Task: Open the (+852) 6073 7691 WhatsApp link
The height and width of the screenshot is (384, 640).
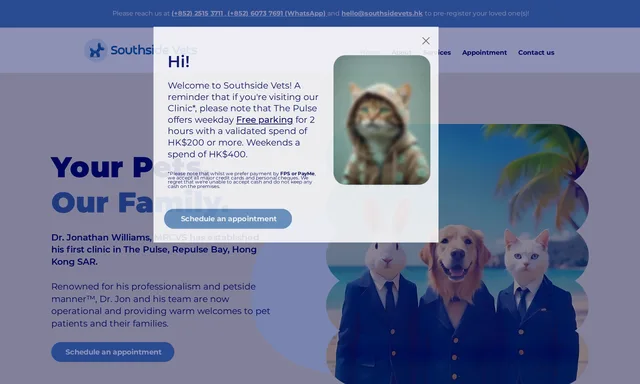Action: pos(276,13)
